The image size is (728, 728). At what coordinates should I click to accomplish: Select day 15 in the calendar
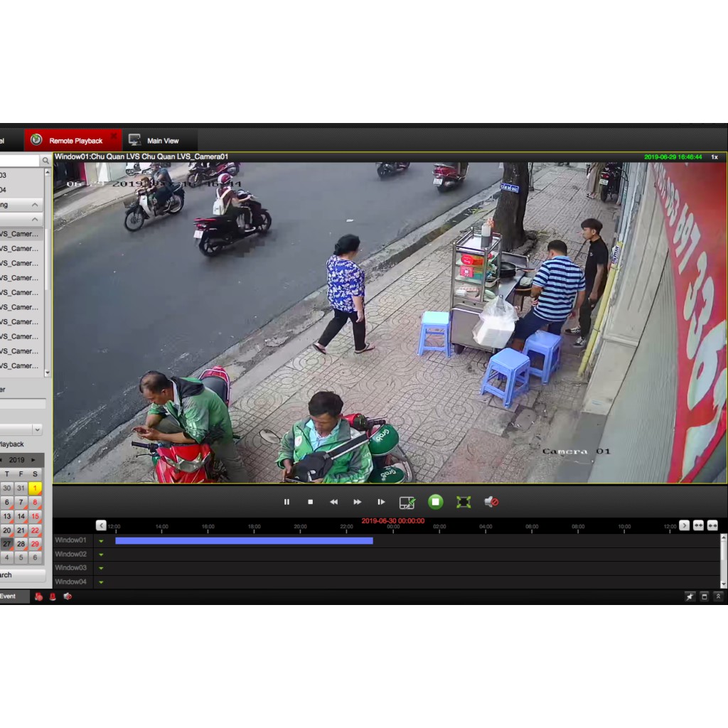[35, 517]
